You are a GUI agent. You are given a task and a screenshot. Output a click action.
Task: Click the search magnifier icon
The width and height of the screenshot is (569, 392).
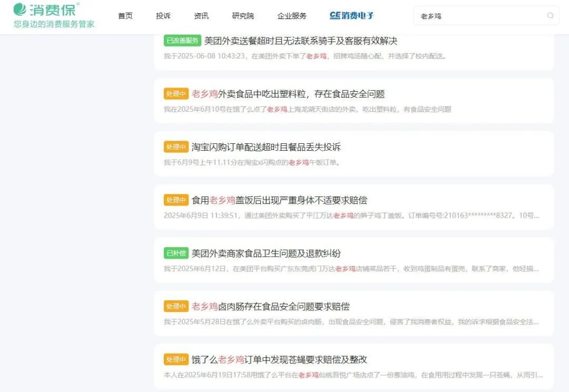coord(550,16)
